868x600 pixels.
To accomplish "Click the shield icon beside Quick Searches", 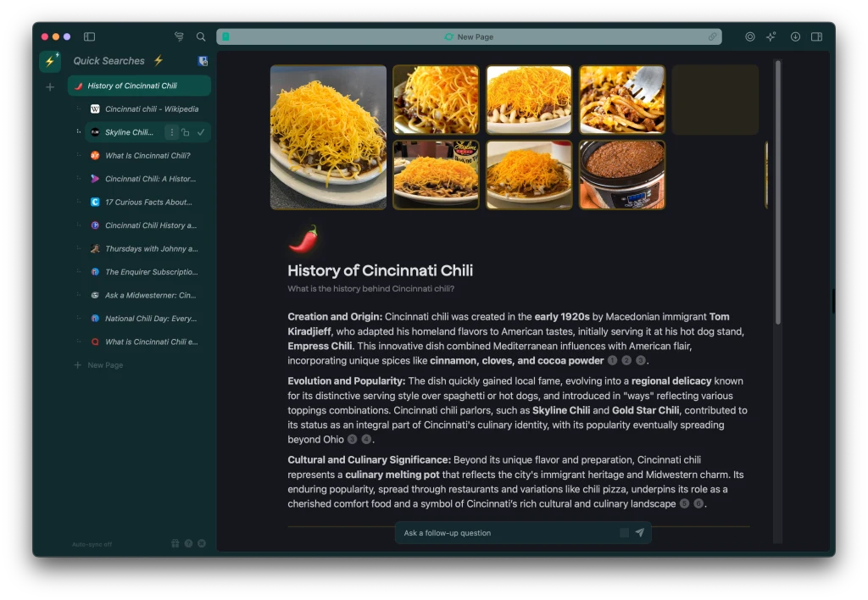I will pos(203,61).
